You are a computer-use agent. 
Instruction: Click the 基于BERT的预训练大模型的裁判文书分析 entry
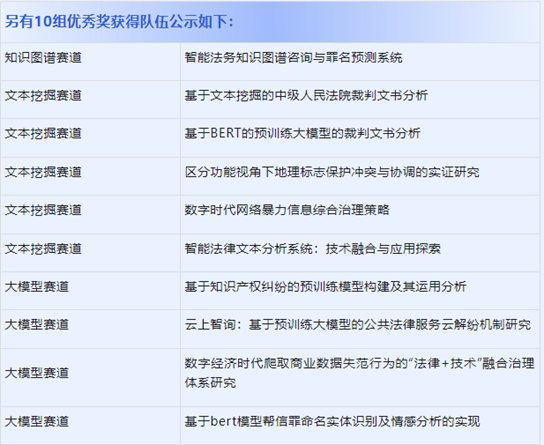tap(302, 133)
